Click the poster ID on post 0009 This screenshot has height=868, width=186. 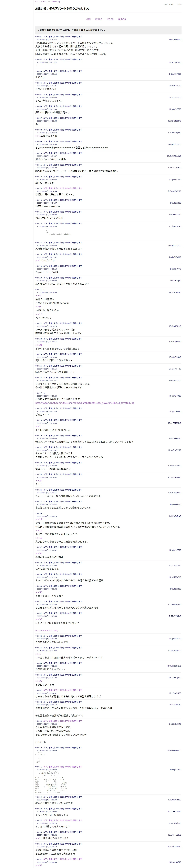pyautogui.click(x=175, y=144)
